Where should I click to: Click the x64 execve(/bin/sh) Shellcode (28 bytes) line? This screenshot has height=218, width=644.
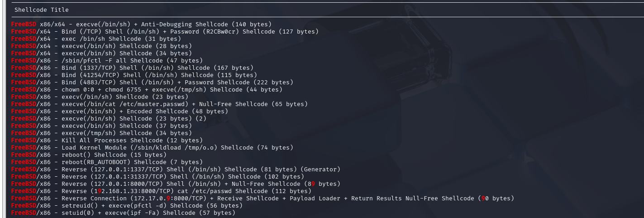101,46
